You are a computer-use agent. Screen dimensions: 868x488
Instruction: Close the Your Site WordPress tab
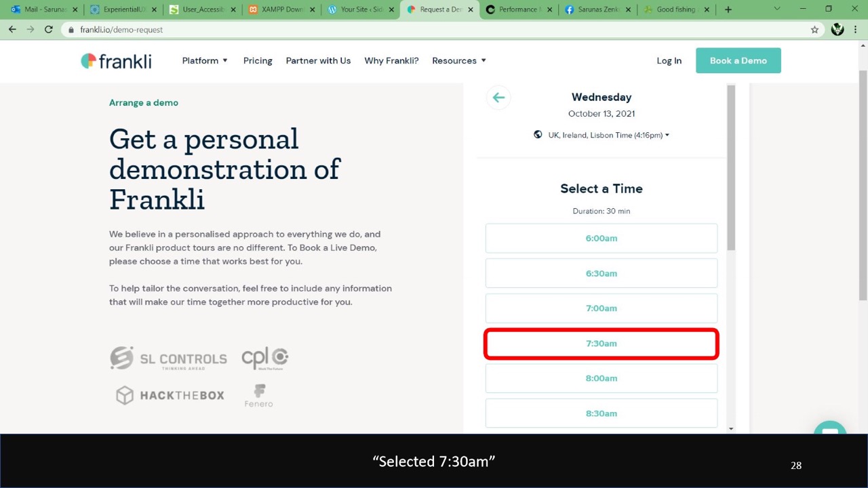[391, 9]
